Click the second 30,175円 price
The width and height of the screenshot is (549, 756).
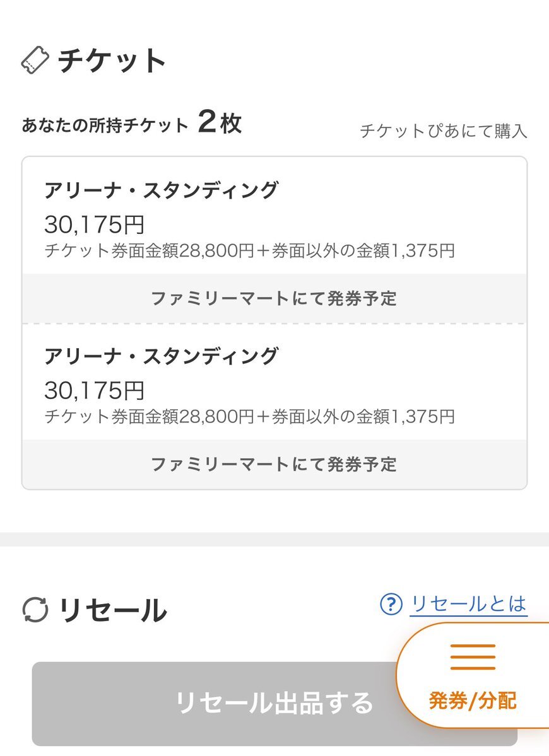(95, 390)
